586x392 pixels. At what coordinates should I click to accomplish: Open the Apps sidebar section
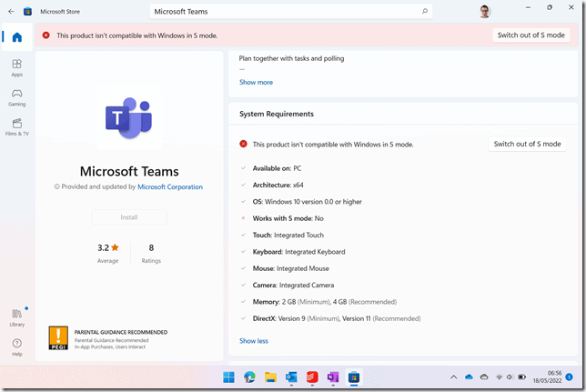click(16, 67)
